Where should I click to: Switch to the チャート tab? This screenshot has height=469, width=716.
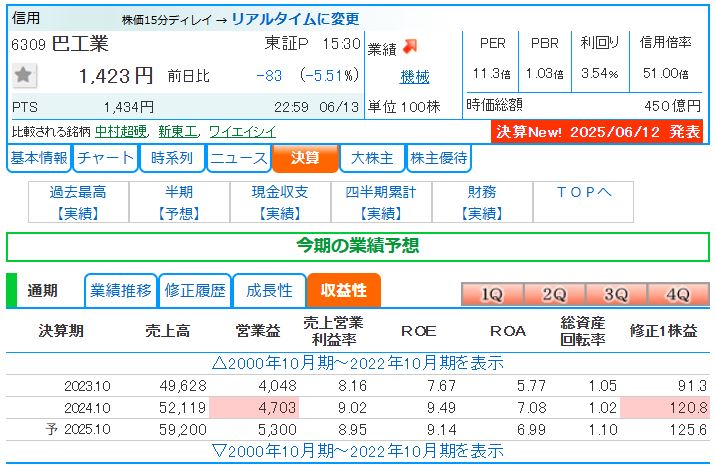coord(105,158)
